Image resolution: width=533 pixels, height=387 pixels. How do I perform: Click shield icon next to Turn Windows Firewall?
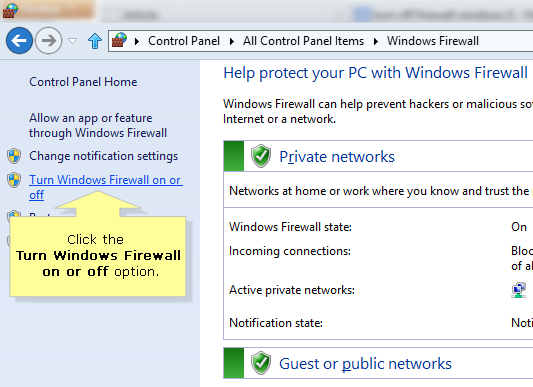(14, 180)
